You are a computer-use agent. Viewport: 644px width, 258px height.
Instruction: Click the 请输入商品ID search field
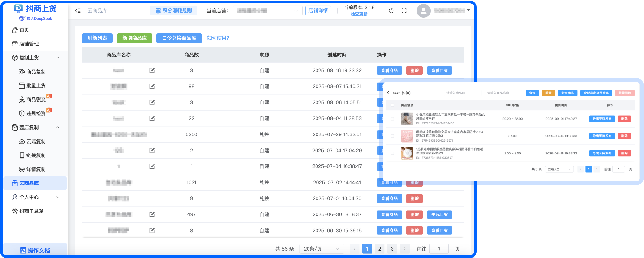pyautogui.click(x=462, y=93)
